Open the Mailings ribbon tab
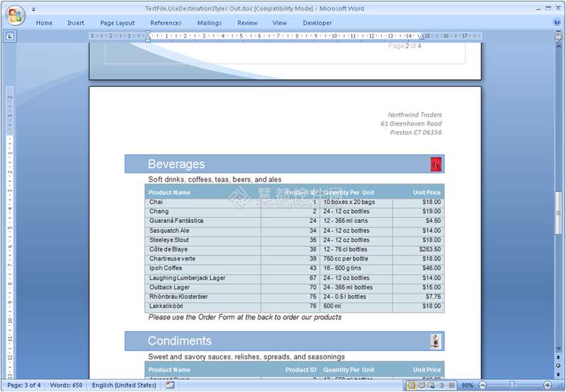This screenshot has width=566, height=392. 209,23
